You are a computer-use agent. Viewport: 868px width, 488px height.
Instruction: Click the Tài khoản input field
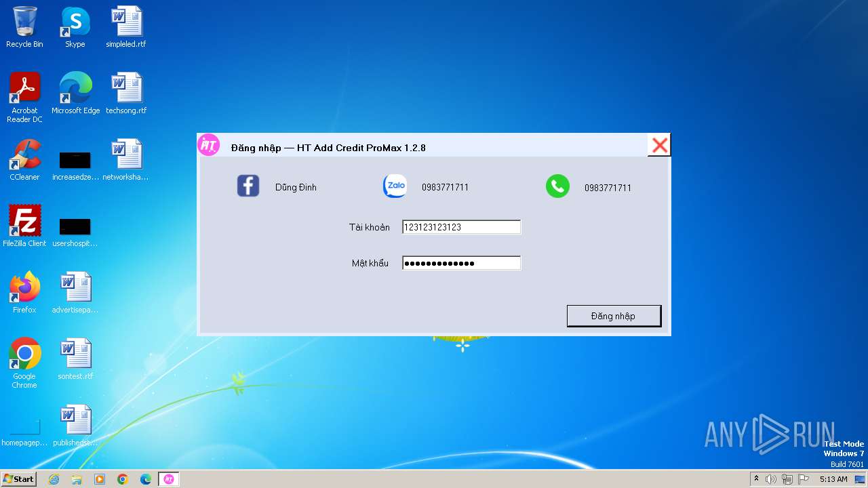[x=461, y=227]
